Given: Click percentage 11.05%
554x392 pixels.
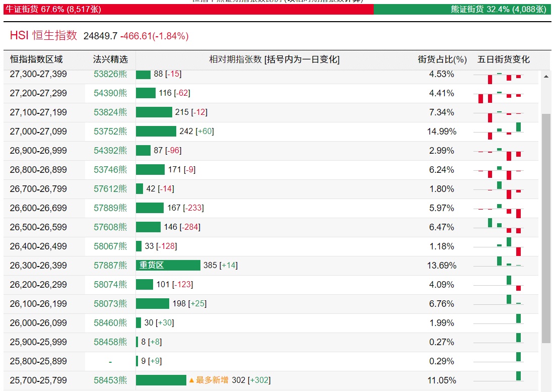Looking at the screenshot, I should 442,380.
